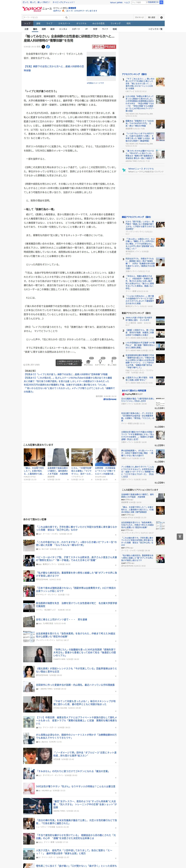This screenshot has width=186, height=868.
Task: Click the magnifier search button beside keyword field
Action: pyautogui.click(x=66, y=17)
